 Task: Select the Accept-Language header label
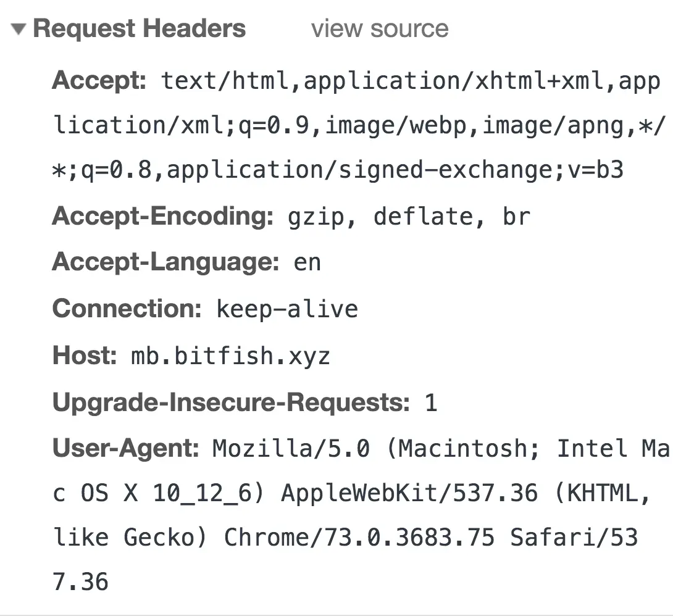coord(165,262)
